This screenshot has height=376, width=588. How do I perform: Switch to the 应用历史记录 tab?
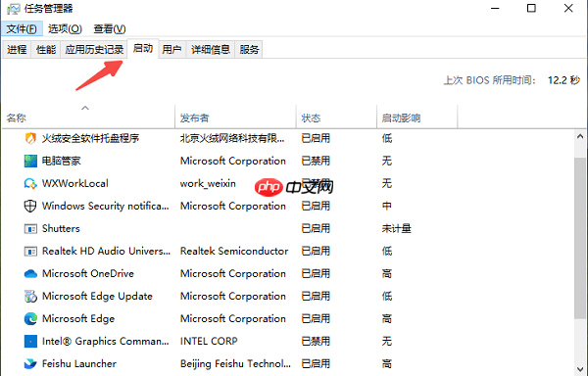(94, 49)
